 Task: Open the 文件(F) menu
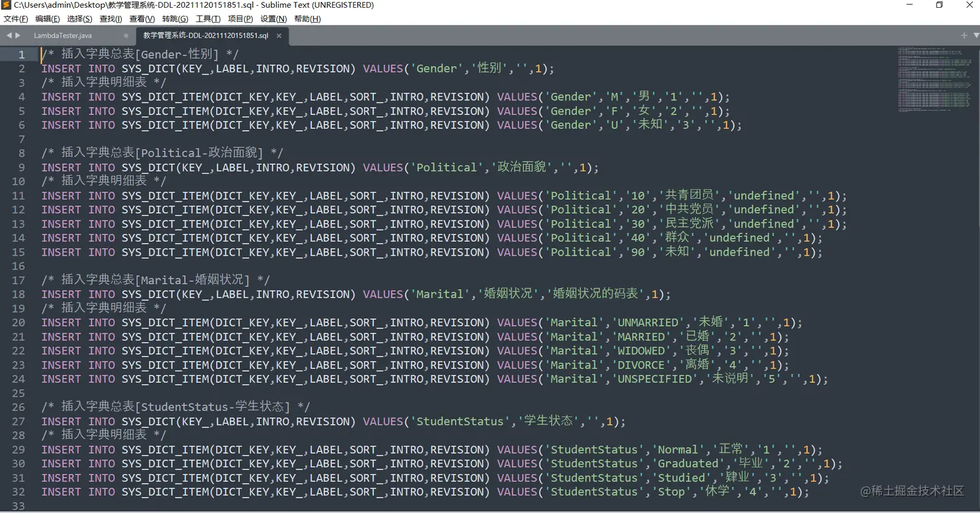click(x=16, y=19)
